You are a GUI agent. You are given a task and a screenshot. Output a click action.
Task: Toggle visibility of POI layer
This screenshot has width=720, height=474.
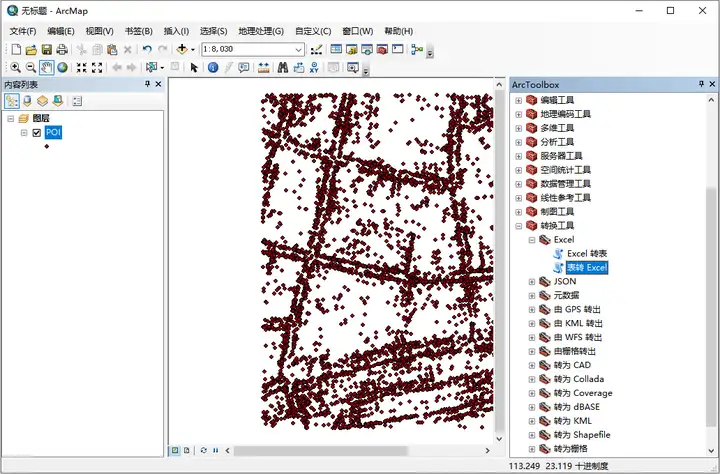point(37,133)
